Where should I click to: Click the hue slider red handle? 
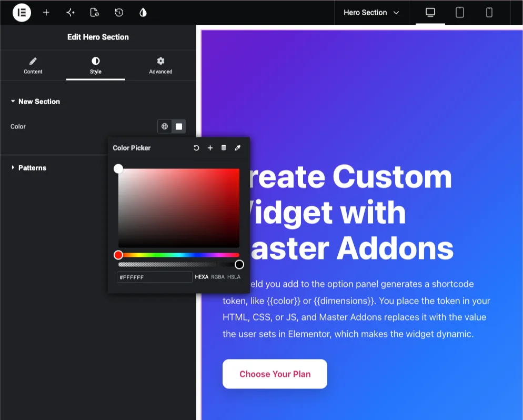coord(118,255)
